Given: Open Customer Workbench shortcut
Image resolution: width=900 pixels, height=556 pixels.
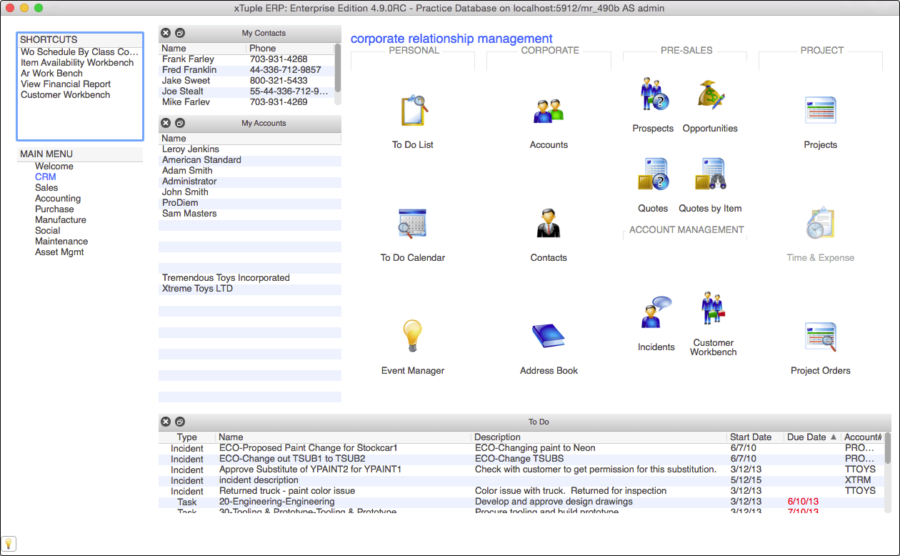Looking at the screenshot, I should coord(65,95).
